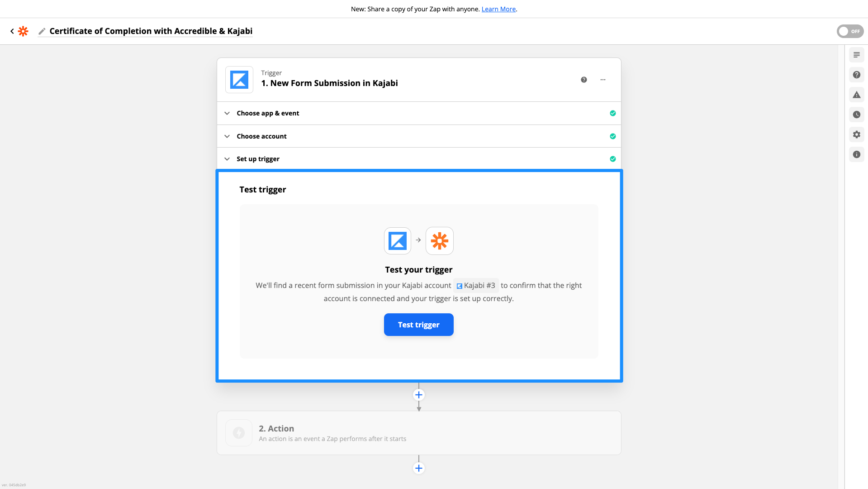Screen dimensions: 868x489
Task: Open the outline panel in sidebar
Action: (x=857, y=55)
